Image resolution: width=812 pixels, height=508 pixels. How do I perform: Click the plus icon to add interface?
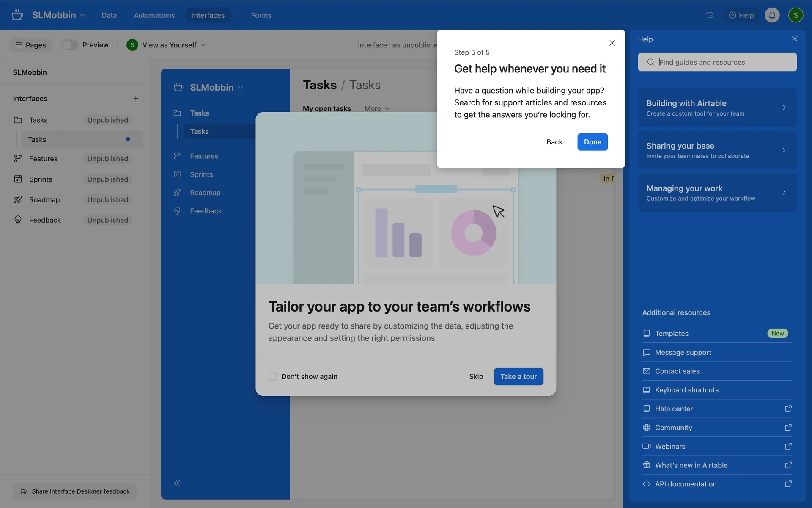pos(136,98)
